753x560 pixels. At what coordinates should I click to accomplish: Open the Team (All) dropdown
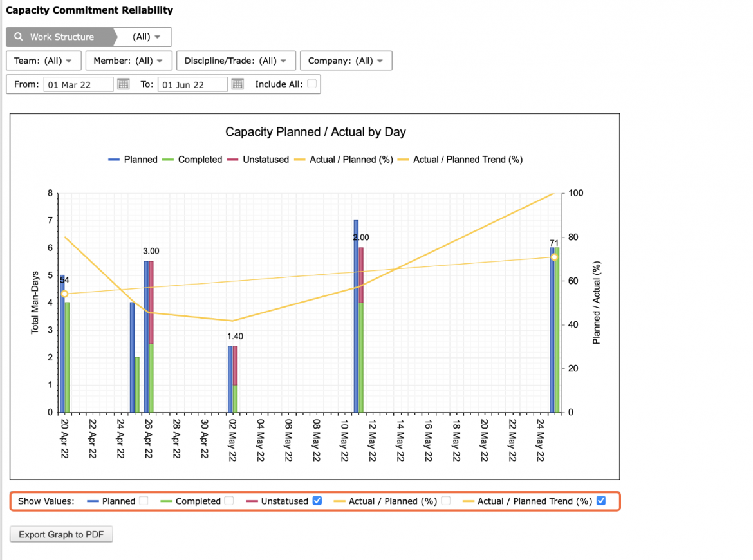44,61
